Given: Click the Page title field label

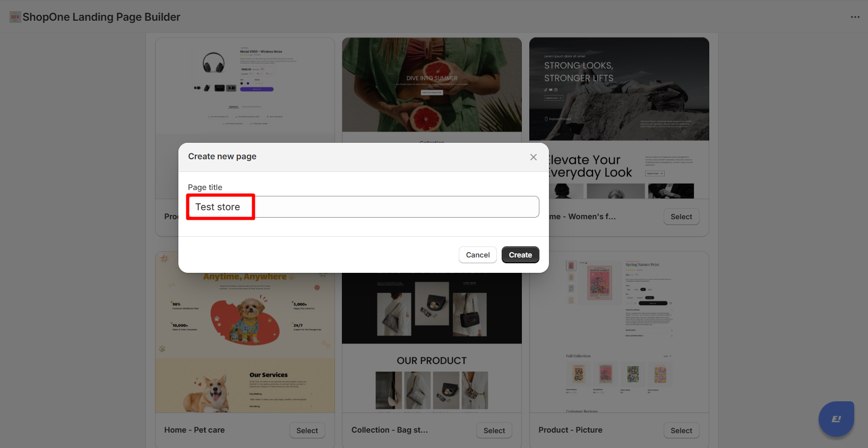Looking at the screenshot, I should (x=205, y=187).
